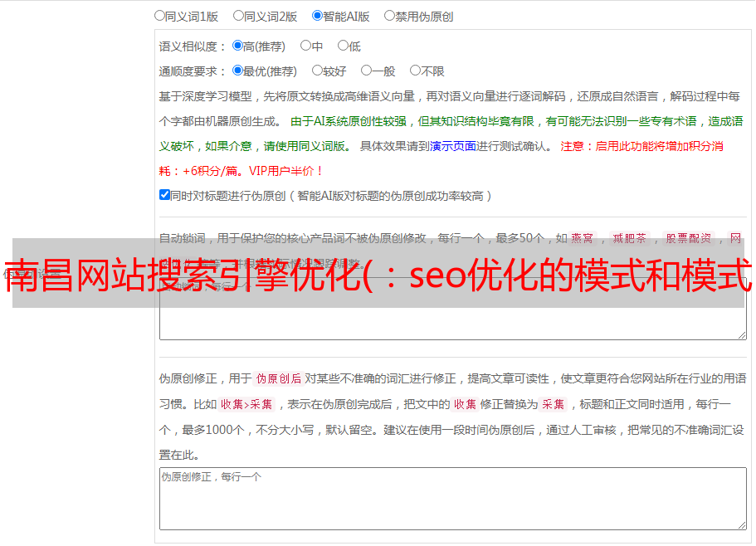Set 语义相似度 to 中
Viewport: 756px width, 546px height.
pyautogui.click(x=305, y=46)
